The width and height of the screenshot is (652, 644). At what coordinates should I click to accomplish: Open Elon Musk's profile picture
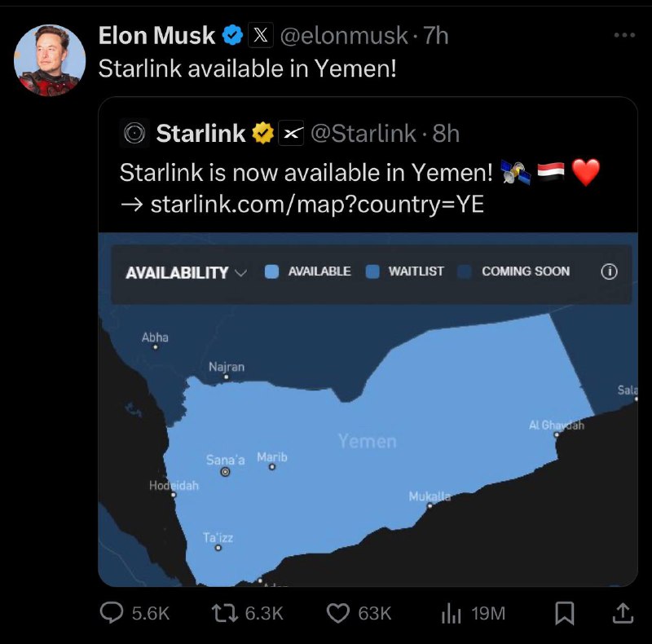50,60
